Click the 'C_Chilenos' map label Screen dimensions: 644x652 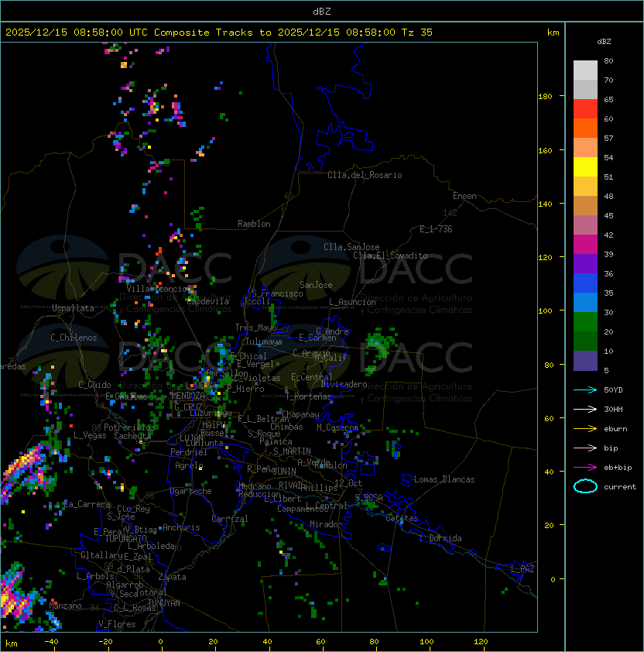74,338
